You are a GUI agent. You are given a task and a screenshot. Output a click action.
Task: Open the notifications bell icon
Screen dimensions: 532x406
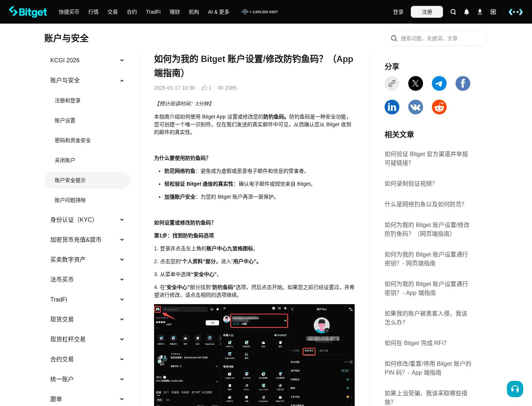pos(467,12)
